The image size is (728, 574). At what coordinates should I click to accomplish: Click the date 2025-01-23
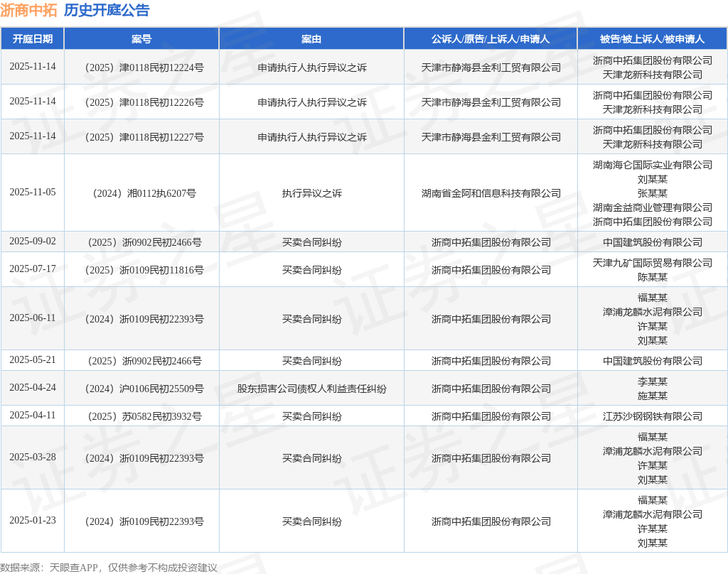[x=33, y=520]
